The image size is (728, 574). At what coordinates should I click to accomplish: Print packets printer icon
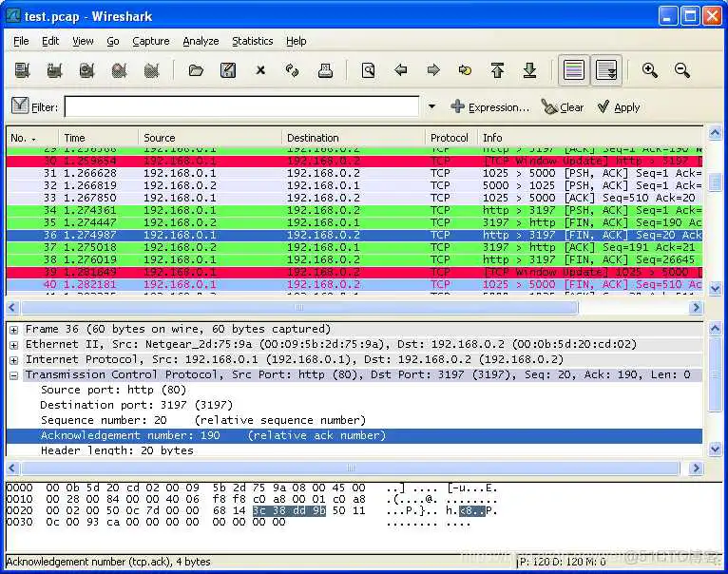[325, 70]
